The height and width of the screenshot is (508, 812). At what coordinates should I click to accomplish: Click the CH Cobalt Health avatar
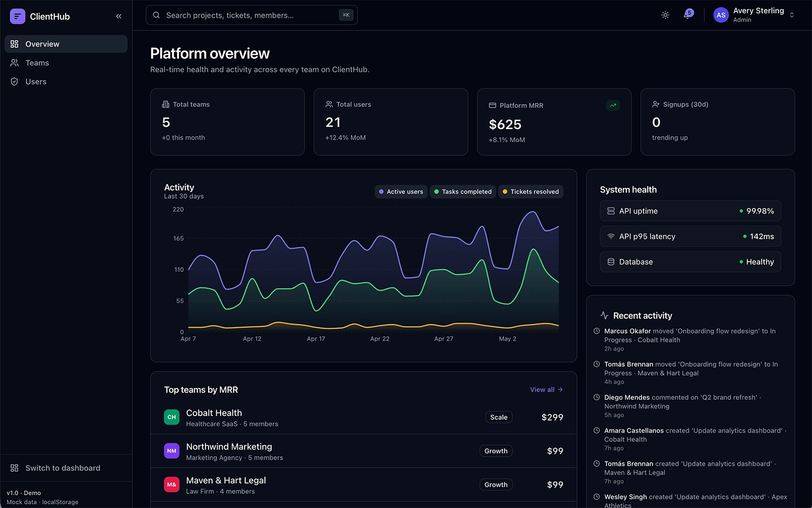click(x=172, y=417)
